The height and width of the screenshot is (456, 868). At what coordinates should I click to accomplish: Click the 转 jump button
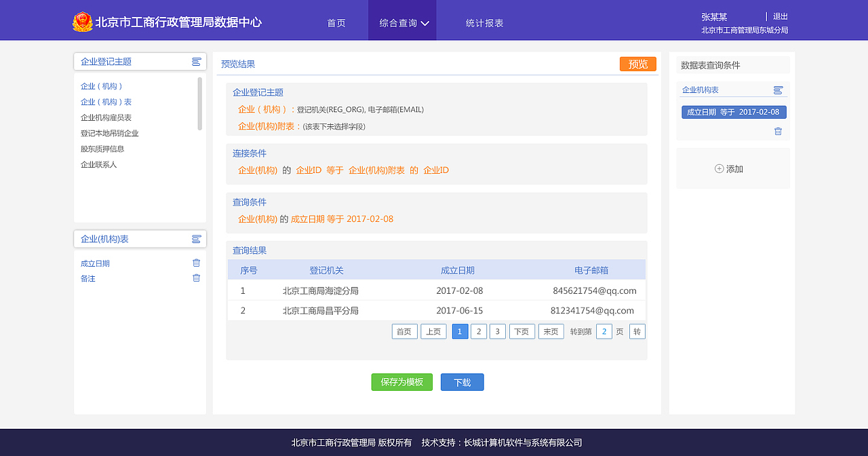point(637,331)
